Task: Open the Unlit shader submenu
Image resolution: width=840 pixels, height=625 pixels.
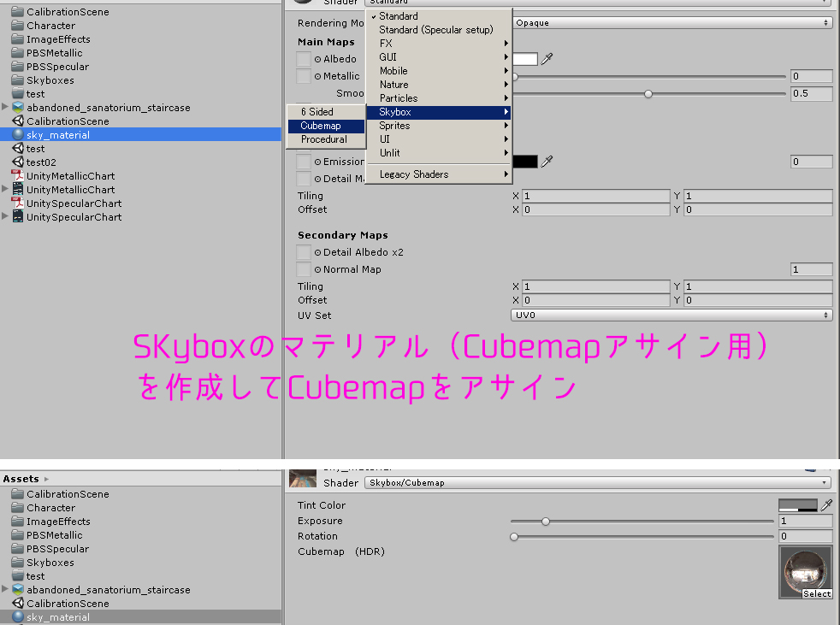Action: [440, 153]
